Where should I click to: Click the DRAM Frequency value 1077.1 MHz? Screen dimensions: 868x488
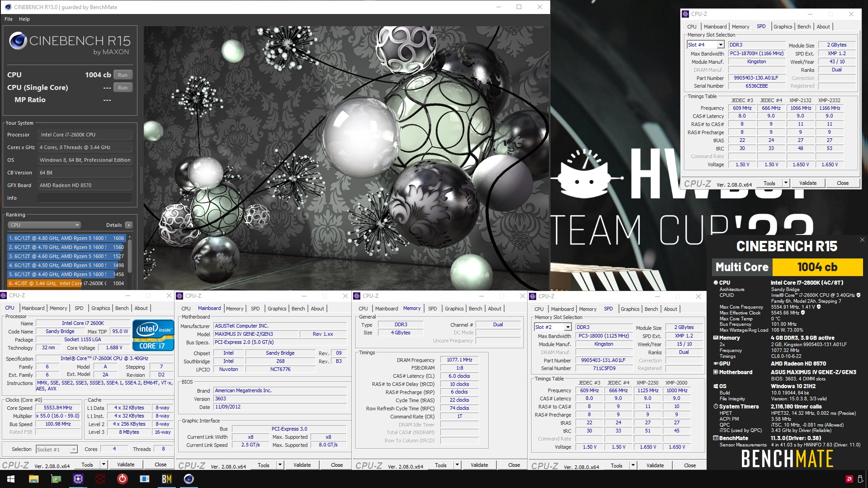[459, 360]
